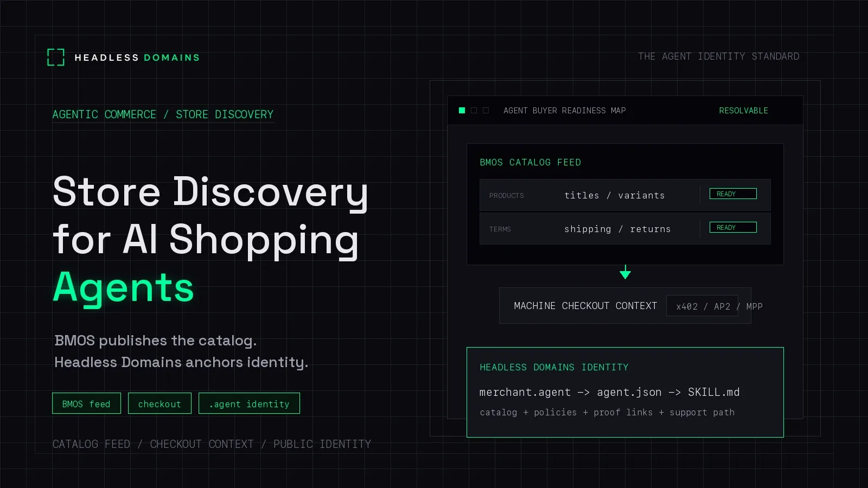868x488 pixels.
Task: Click 'THE AGENT IDENTITY STANDARD' tagline
Action: (719, 56)
